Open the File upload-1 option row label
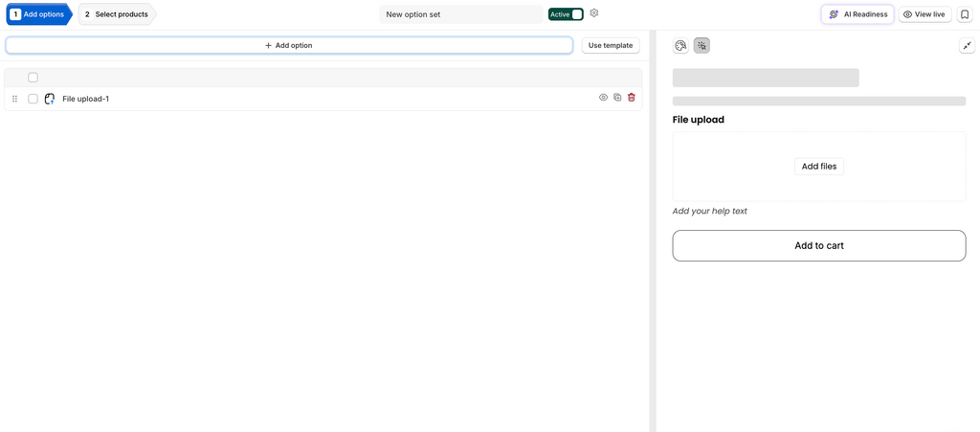Image resolution: width=980 pixels, height=432 pixels. (x=85, y=99)
